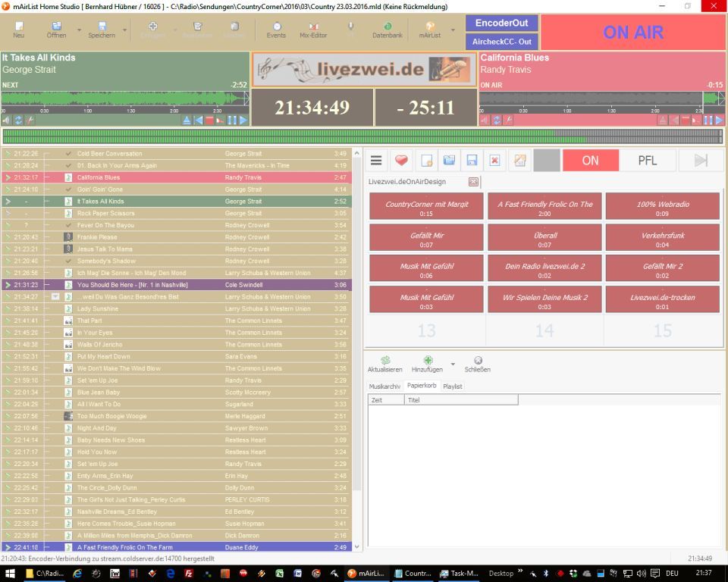Select the Musikarchiv tab

click(x=387, y=386)
